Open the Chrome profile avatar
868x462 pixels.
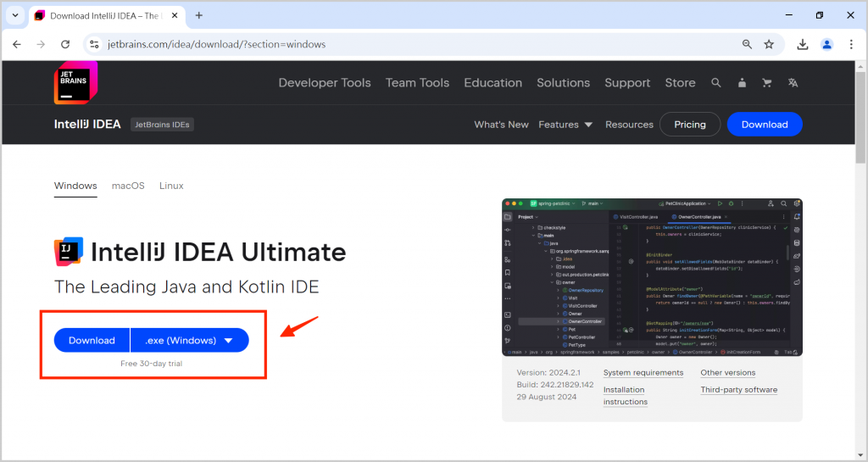pyautogui.click(x=826, y=44)
